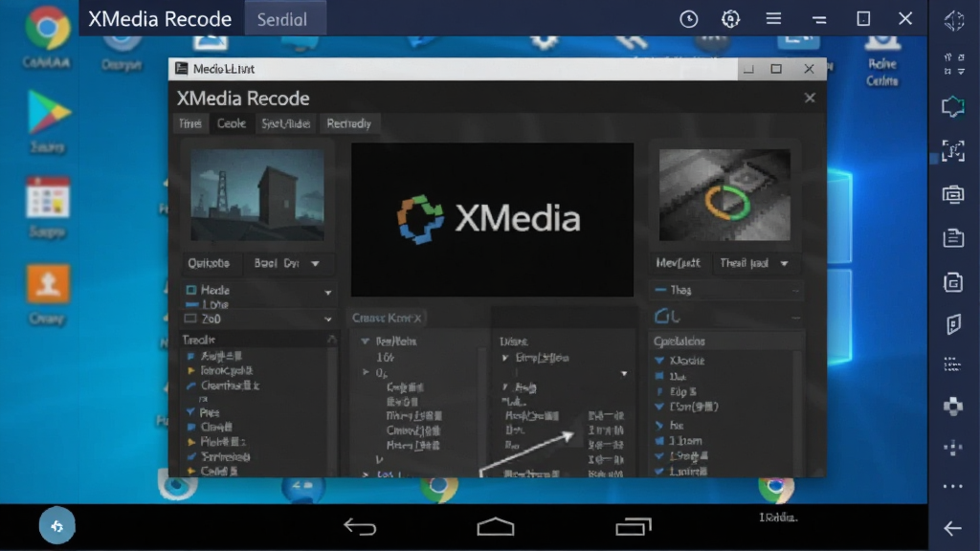Click the Media List window title icon
The width and height of the screenshot is (980, 551).
tap(181, 69)
